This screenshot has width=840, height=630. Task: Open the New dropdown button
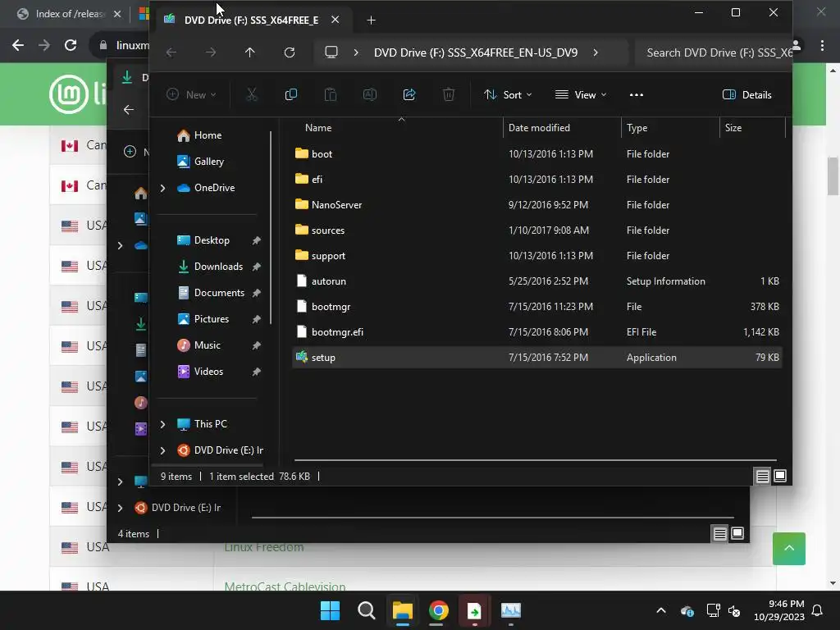(191, 95)
